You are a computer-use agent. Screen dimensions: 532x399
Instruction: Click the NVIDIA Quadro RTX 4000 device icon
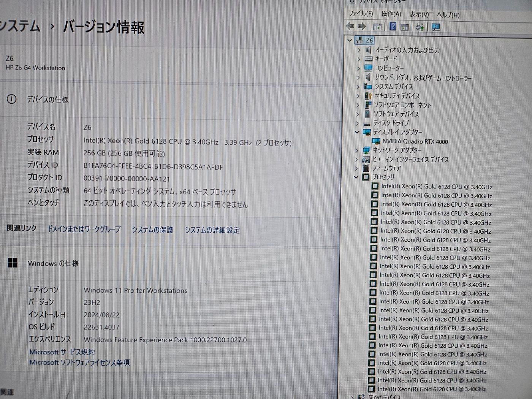click(x=376, y=141)
